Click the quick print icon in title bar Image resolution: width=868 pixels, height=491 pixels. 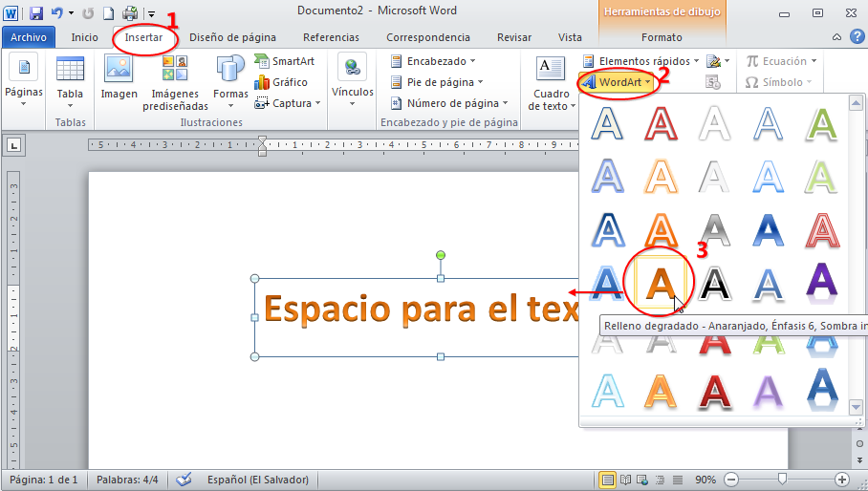[x=130, y=12]
